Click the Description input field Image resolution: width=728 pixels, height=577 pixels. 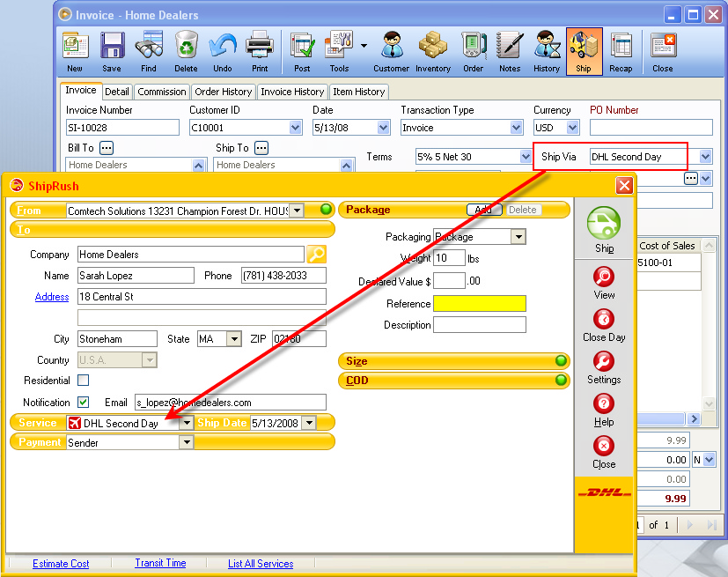(x=480, y=325)
